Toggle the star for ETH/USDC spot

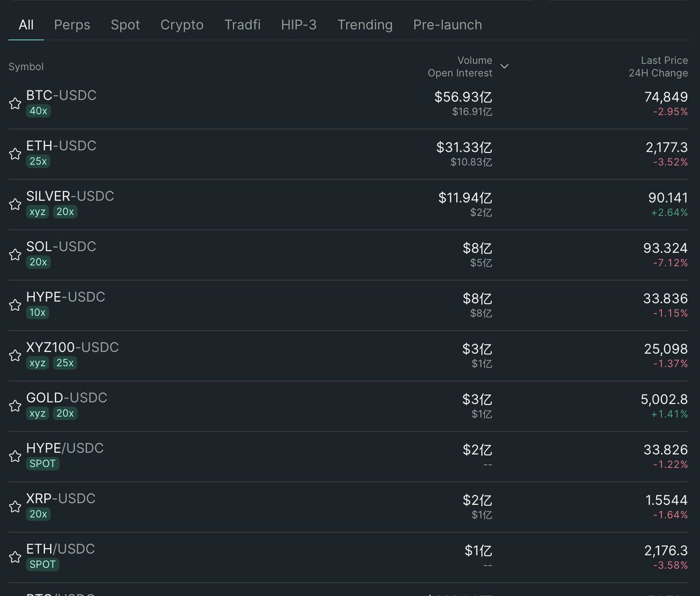point(15,557)
